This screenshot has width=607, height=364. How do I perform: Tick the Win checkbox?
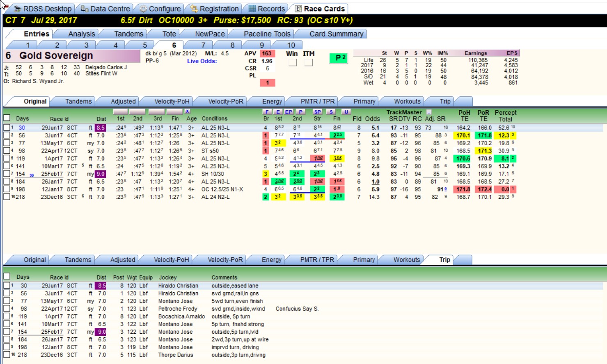click(x=292, y=62)
